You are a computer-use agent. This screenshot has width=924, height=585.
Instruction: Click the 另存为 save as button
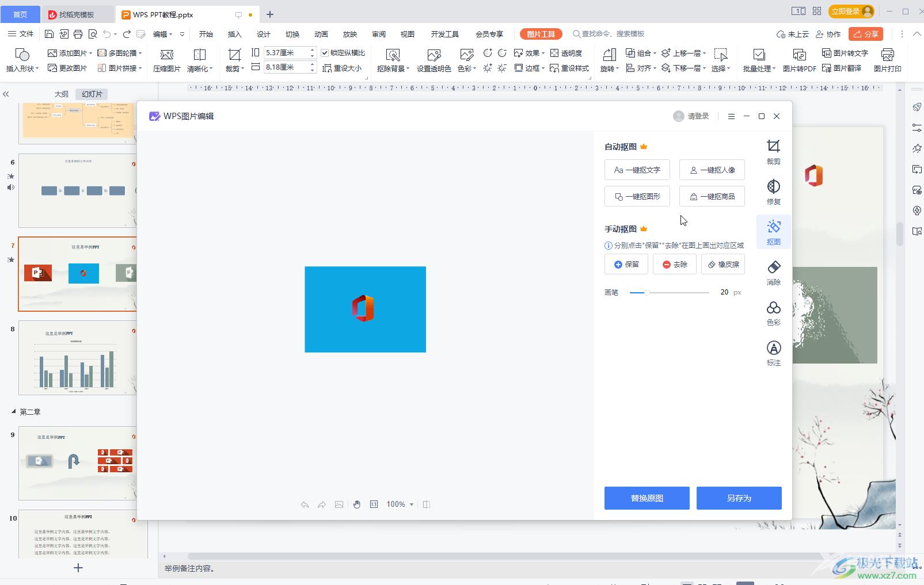[739, 498]
